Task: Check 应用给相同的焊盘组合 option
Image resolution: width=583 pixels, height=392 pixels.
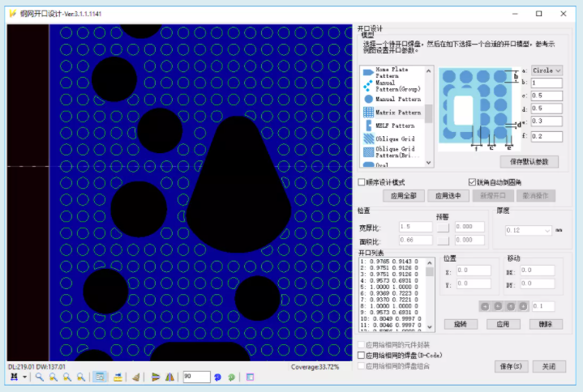Action: pyautogui.click(x=361, y=366)
